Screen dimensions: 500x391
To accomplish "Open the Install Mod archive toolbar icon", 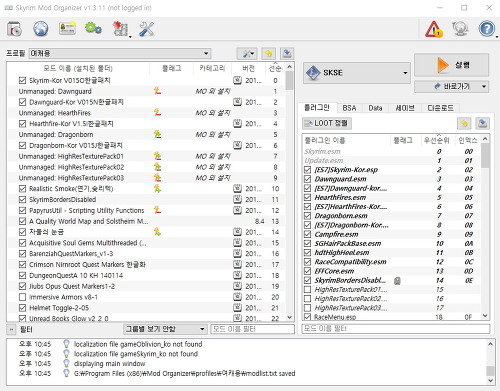I will point(14,29).
